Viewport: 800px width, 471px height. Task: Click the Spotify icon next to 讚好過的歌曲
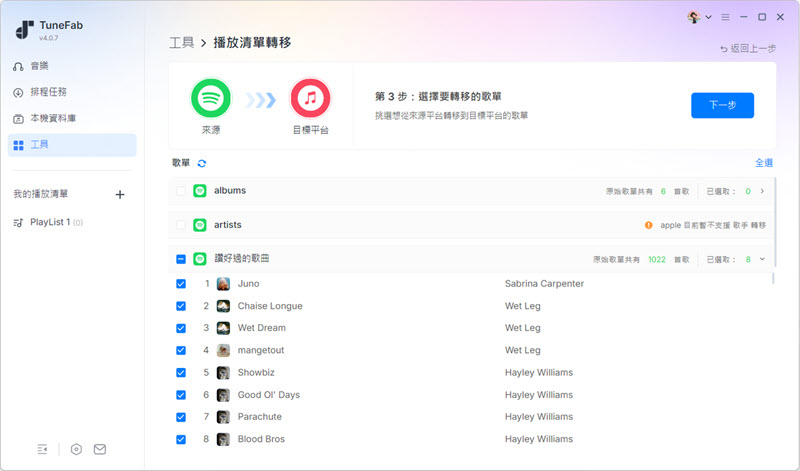point(200,259)
